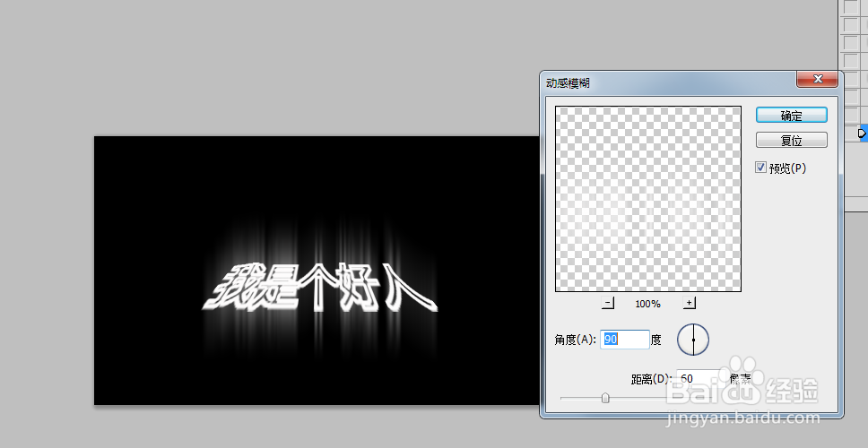
Task: Click the 角度 angle input field
Action: pyautogui.click(x=624, y=340)
